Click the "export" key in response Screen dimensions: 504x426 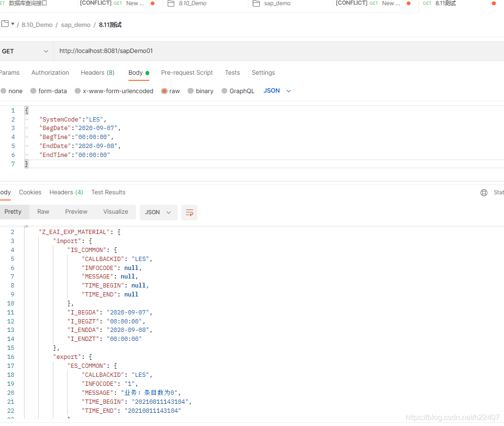click(67, 357)
